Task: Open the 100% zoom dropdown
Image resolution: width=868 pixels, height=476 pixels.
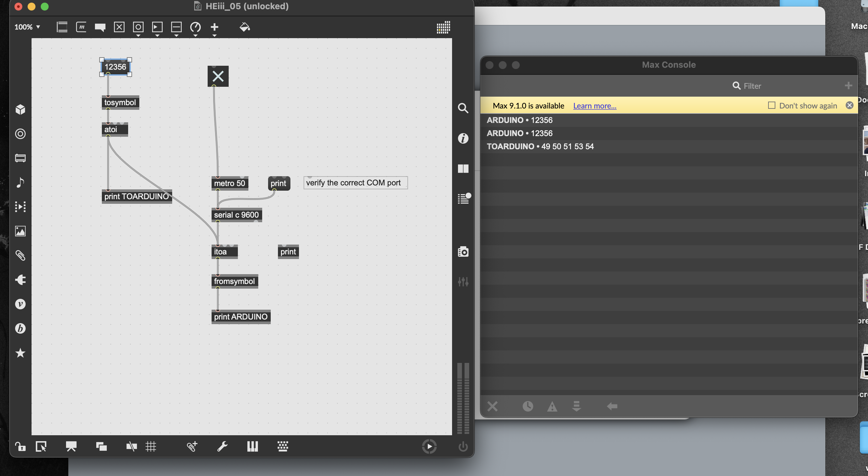Action: coord(27,27)
